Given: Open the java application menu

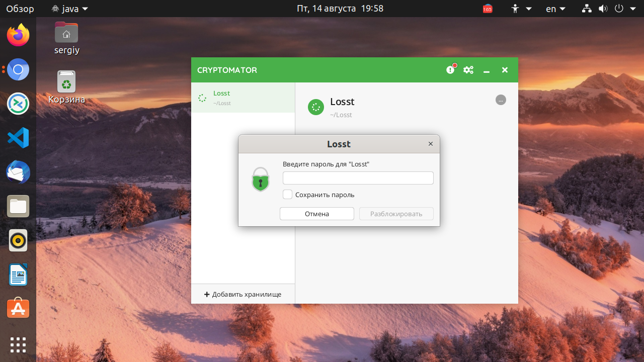Looking at the screenshot, I should point(70,9).
